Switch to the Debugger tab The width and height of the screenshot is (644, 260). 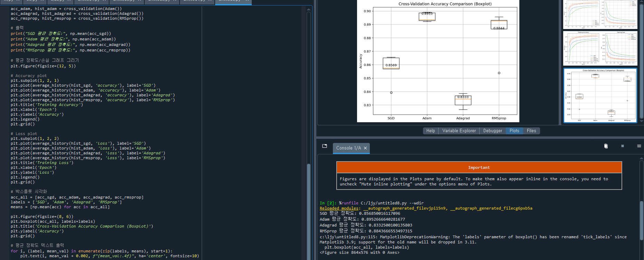click(x=493, y=131)
